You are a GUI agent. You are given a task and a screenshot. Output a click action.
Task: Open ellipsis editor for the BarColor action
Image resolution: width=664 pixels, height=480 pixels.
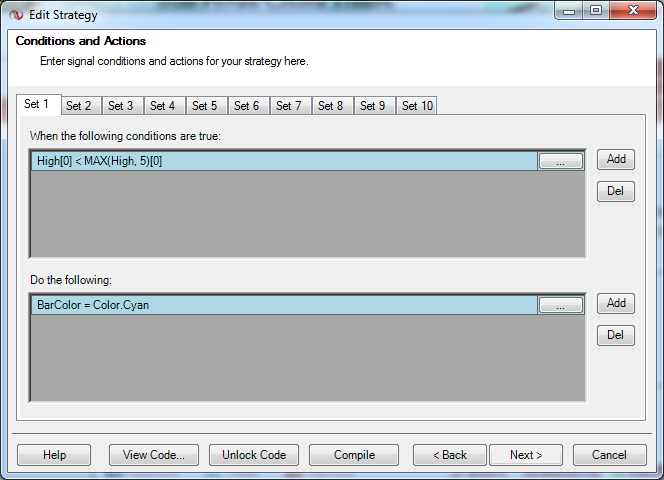click(x=561, y=305)
